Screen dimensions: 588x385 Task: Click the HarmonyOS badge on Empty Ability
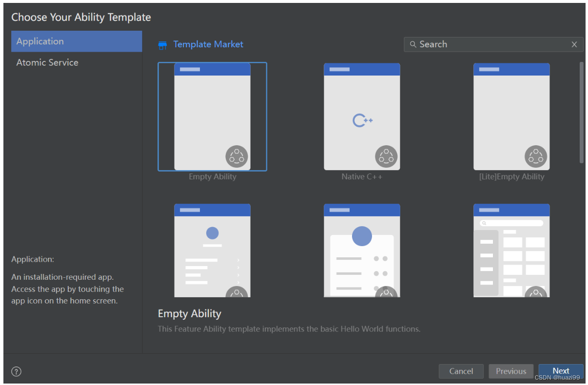[x=236, y=156]
